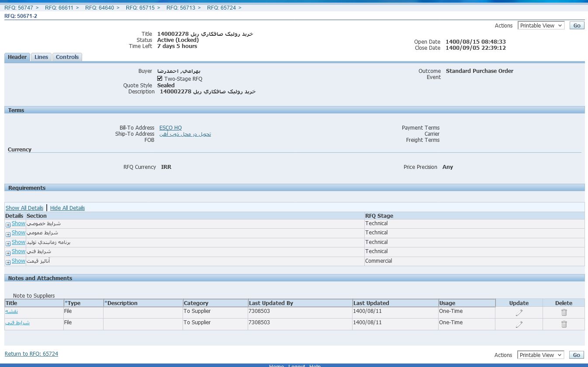Expand plus icon for برنامه زمانبندي توليد section
The width and height of the screenshot is (588, 367).
tap(8, 244)
